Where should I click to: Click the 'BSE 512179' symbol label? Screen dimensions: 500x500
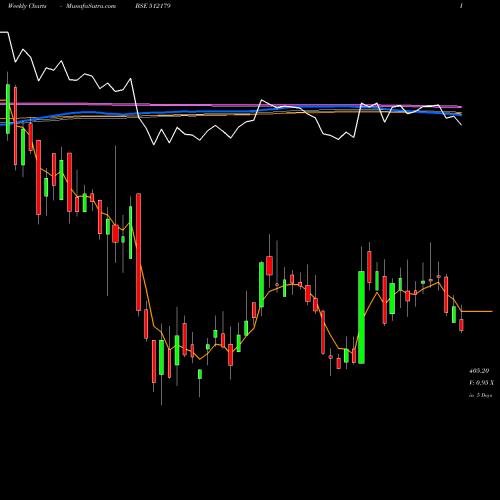coord(153,6)
